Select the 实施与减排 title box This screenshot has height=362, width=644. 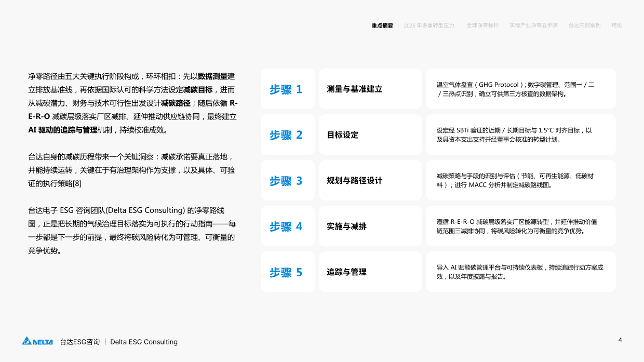[x=370, y=226]
